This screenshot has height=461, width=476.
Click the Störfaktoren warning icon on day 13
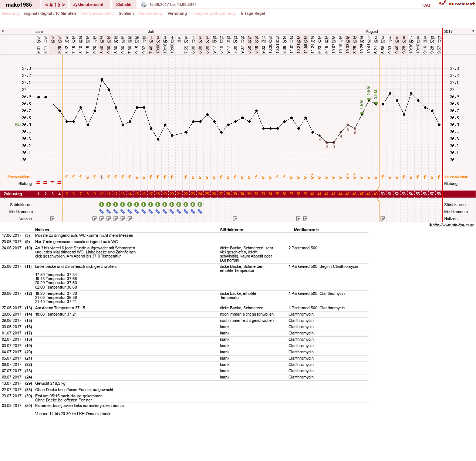click(123, 205)
